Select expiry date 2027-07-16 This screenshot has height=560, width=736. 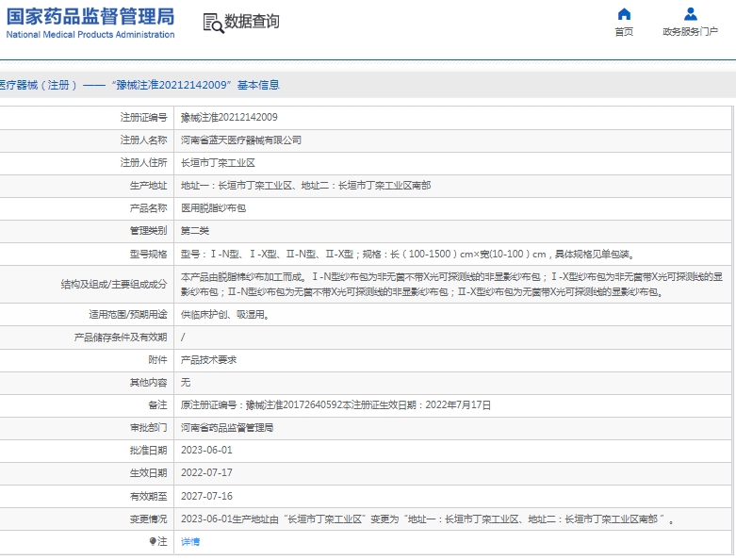(206, 496)
